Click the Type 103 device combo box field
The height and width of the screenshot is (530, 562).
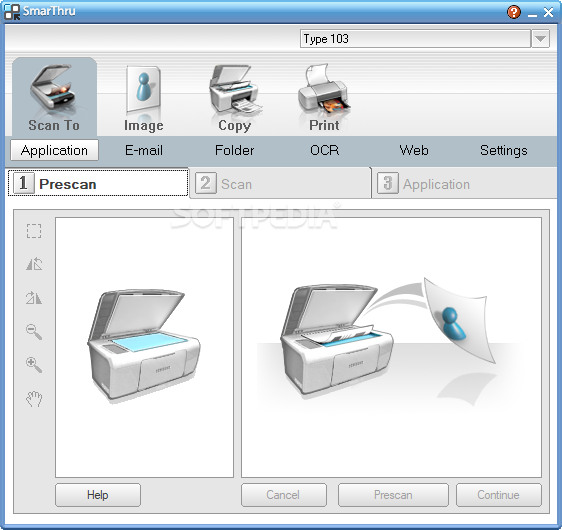tap(415, 38)
